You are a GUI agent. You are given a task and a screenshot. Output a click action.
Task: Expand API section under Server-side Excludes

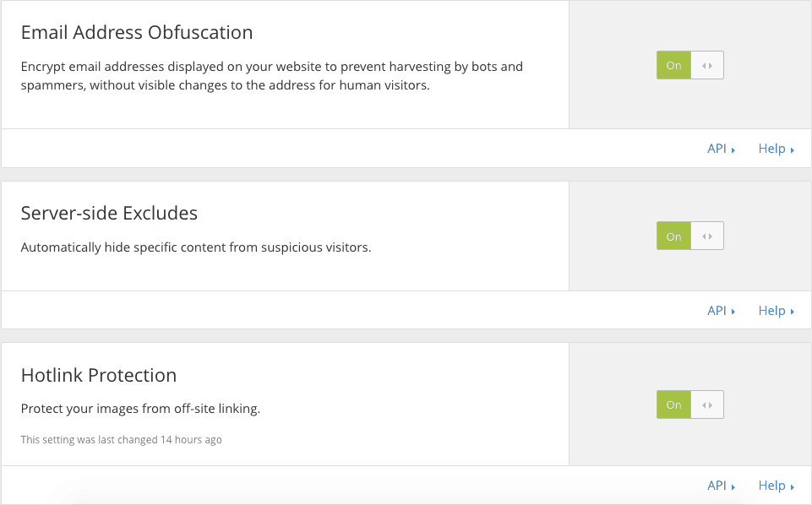pos(721,311)
